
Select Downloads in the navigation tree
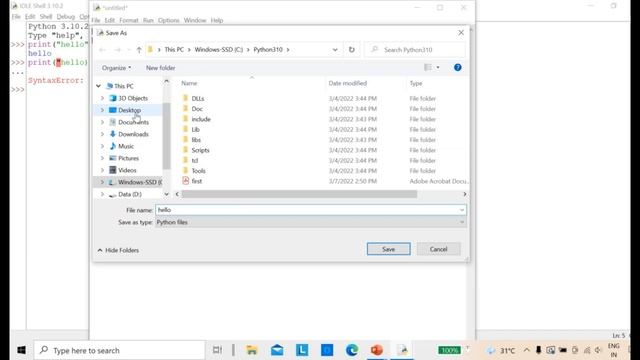coord(133,134)
